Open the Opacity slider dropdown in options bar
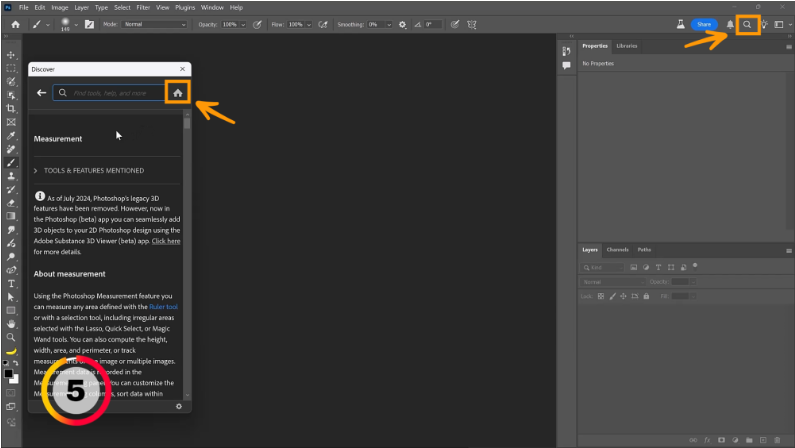Screen dimensions: 795x448 pyautogui.click(x=243, y=24)
